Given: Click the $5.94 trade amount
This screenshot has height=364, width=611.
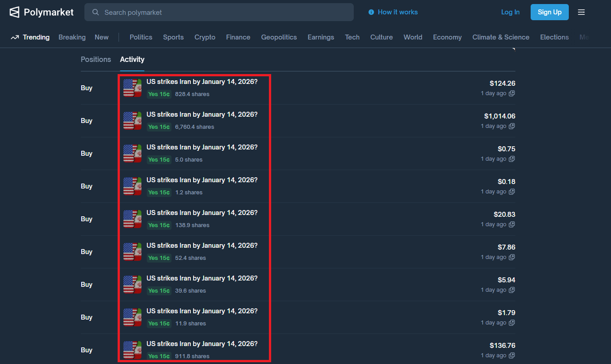Looking at the screenshot, I should (506, 280).
